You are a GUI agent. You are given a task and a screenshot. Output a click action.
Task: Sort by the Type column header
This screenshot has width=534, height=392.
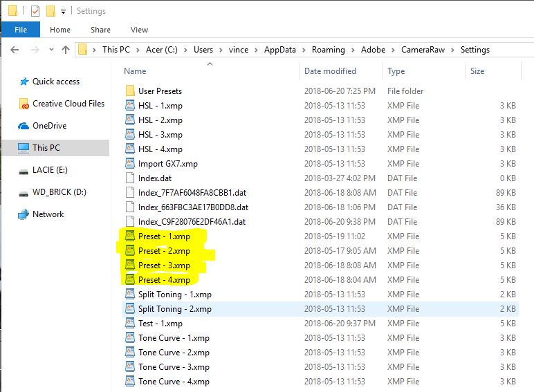tap(396, 71)
